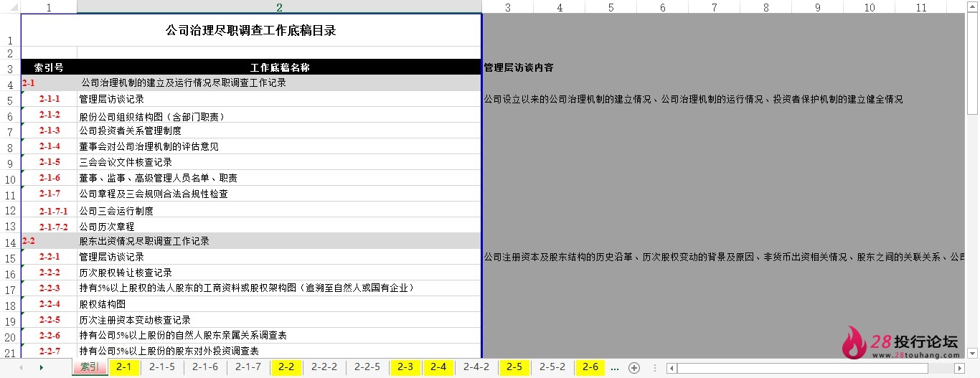Select column 3 header
980x378 pixels.
508,7
